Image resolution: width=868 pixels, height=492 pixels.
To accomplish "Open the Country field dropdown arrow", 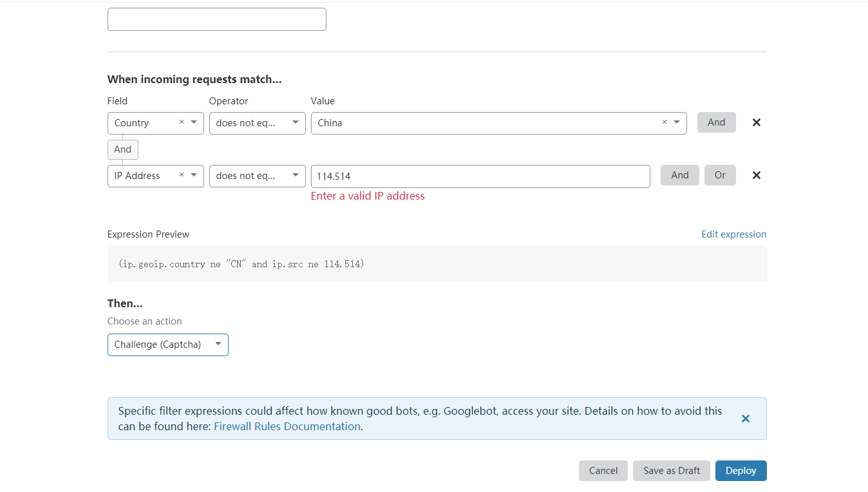I will pos(194,122).
